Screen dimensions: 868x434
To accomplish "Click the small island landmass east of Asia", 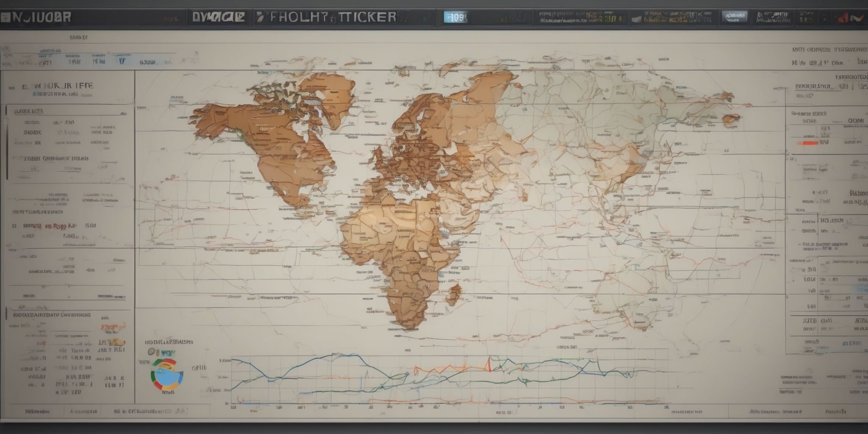I will tap(731, 118).
